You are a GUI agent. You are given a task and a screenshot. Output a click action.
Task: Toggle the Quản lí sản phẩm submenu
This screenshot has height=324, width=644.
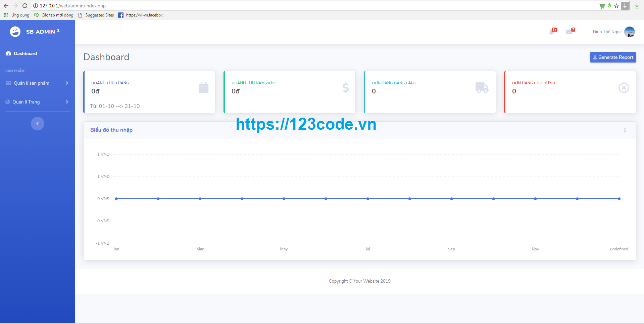click(x=31, y=83)
